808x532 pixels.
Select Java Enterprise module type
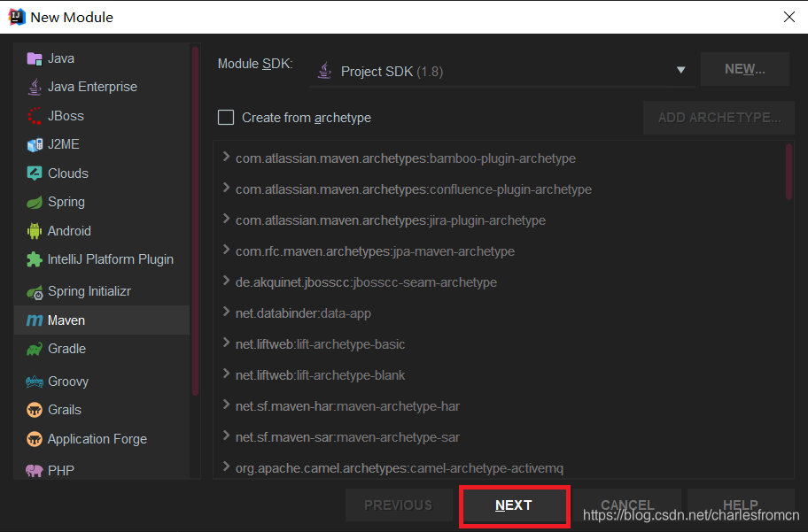point(102,87)
